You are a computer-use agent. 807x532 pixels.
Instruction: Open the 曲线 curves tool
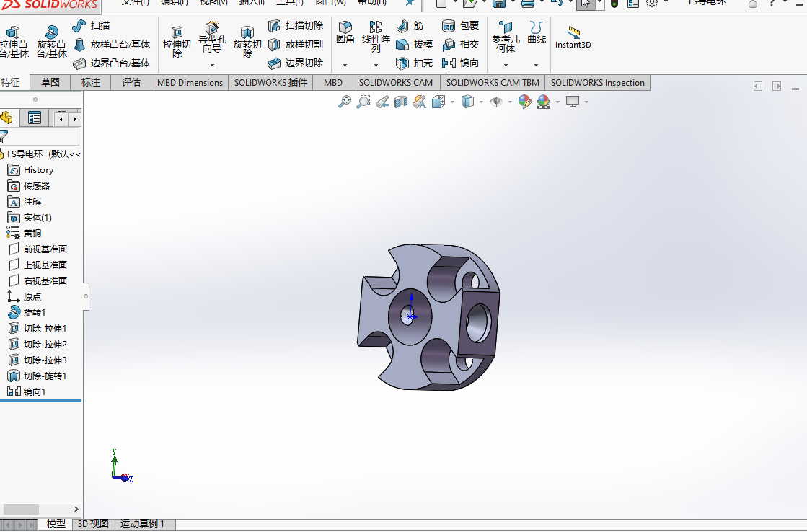coord(537,33)
